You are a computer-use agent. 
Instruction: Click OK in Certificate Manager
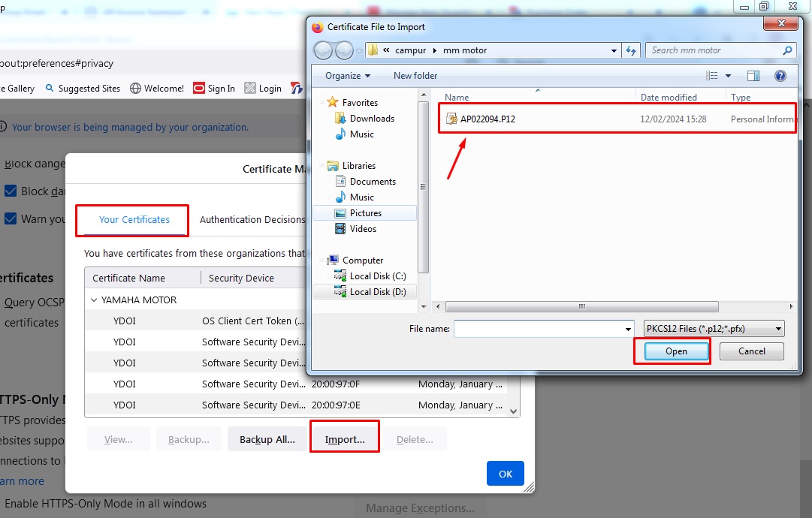(x=506, y=474)
